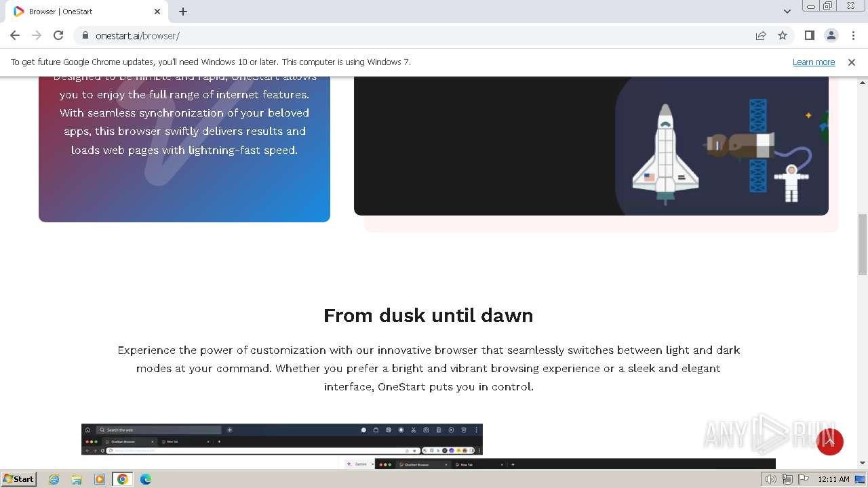
Task: Toggle the Chrome side panel
Action: (809, 35)
